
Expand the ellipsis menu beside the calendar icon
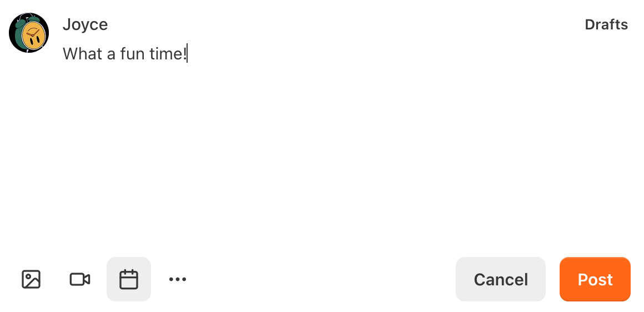(x=178, y=279)
